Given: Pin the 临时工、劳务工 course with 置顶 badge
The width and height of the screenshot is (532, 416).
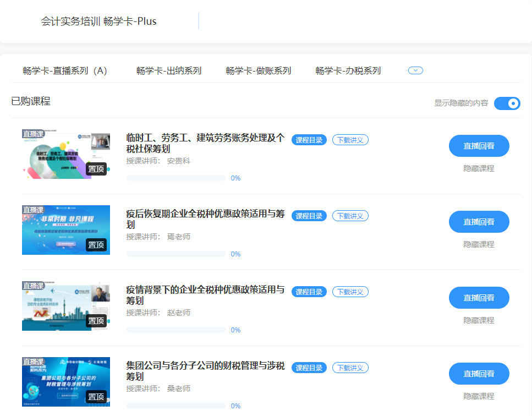Looking at the screenshot, I should [x=96, y=169].
